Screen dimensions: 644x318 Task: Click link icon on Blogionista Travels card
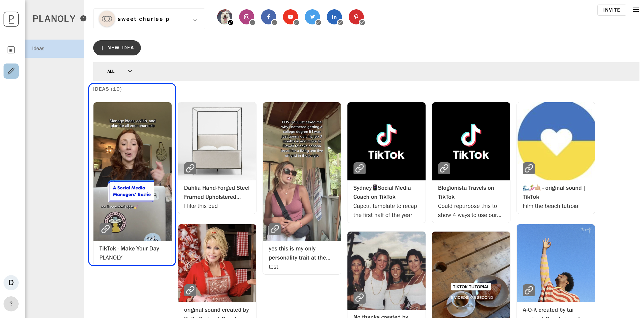[444, 168]
